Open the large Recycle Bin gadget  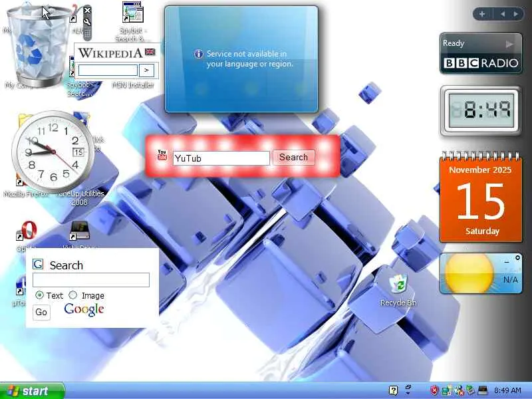tap(38, 46)
